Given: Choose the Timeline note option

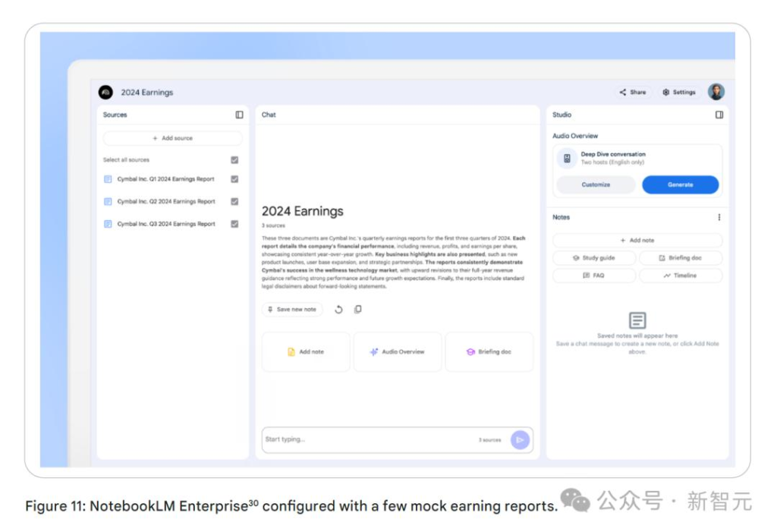Looking at the screenshot, I should [680, 275].
